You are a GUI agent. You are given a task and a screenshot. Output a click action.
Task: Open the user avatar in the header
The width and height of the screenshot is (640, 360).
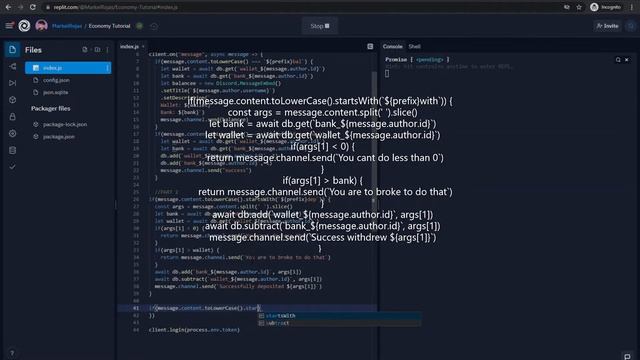point(41,26)
